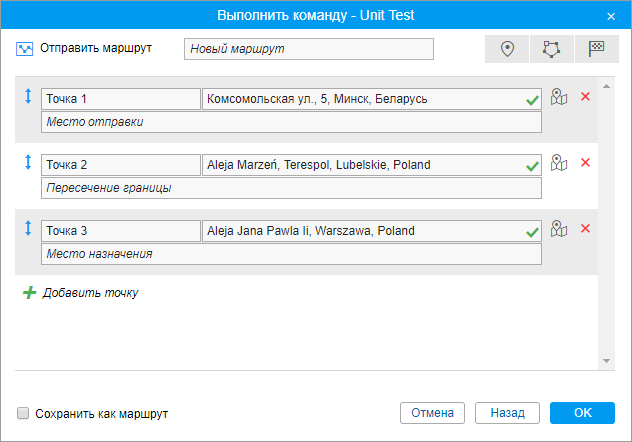Open map picker for Точка 3
Viewport: 632px width, 442px height.
(x=560, y=229)
